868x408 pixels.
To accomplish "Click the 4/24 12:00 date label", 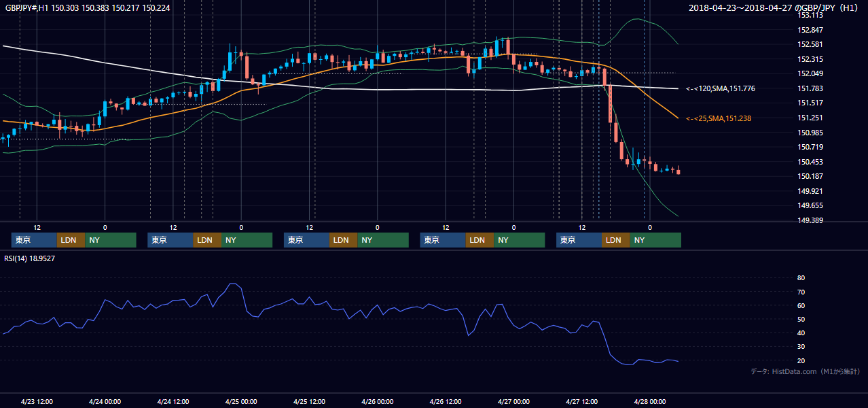I will (x=173, y=401).
